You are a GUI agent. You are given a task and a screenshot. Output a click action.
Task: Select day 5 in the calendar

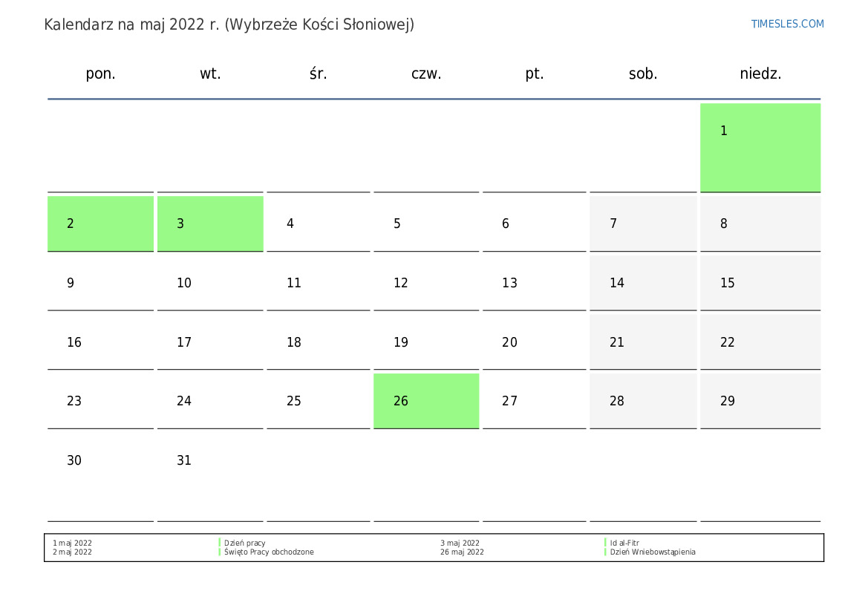click(426, 223)
